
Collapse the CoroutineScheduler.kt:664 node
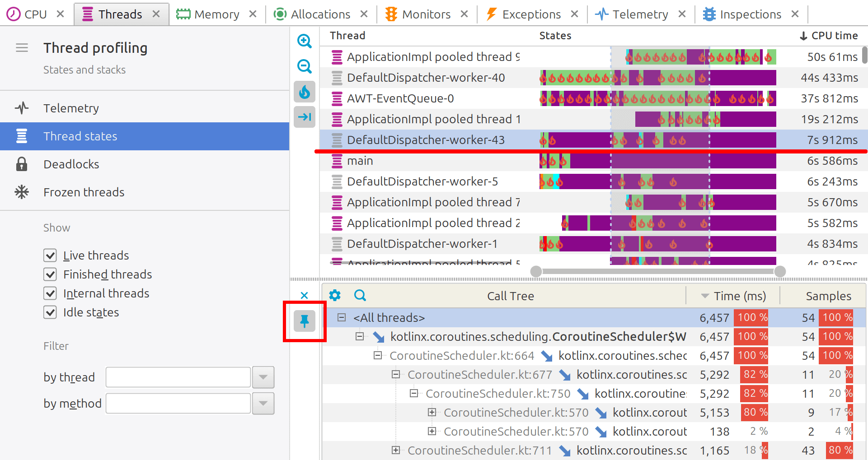pos(378,355)
